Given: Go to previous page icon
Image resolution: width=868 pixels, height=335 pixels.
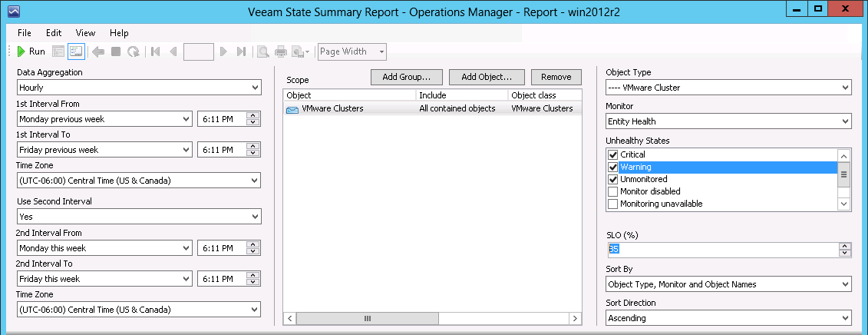Looking at the screenshot, I should [x=173, y=51].
